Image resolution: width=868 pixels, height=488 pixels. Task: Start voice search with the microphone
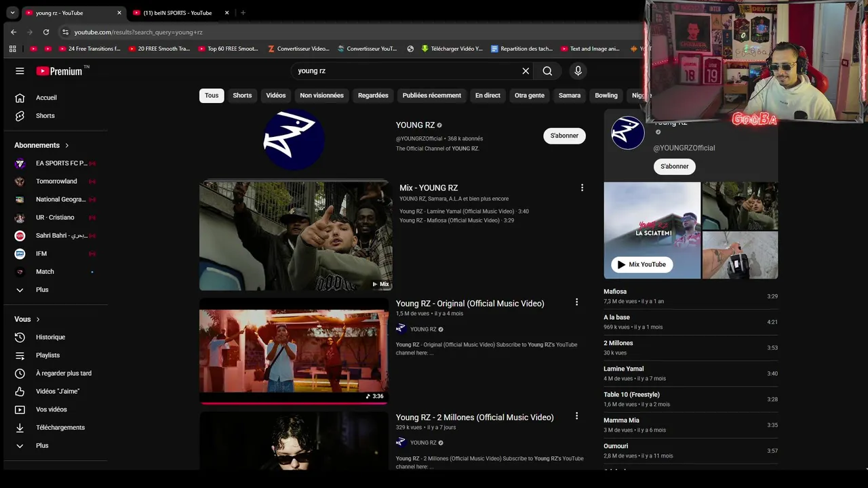578,70
